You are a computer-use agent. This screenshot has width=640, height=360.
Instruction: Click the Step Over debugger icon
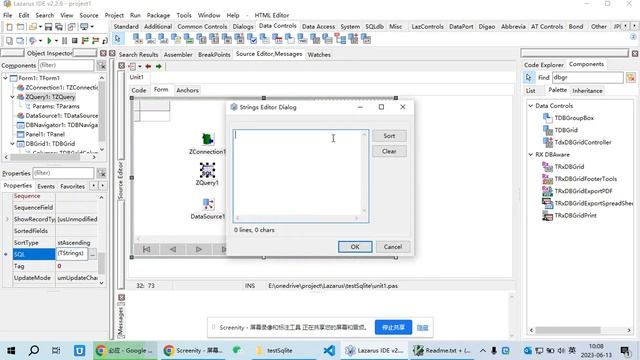coord(95,40)
